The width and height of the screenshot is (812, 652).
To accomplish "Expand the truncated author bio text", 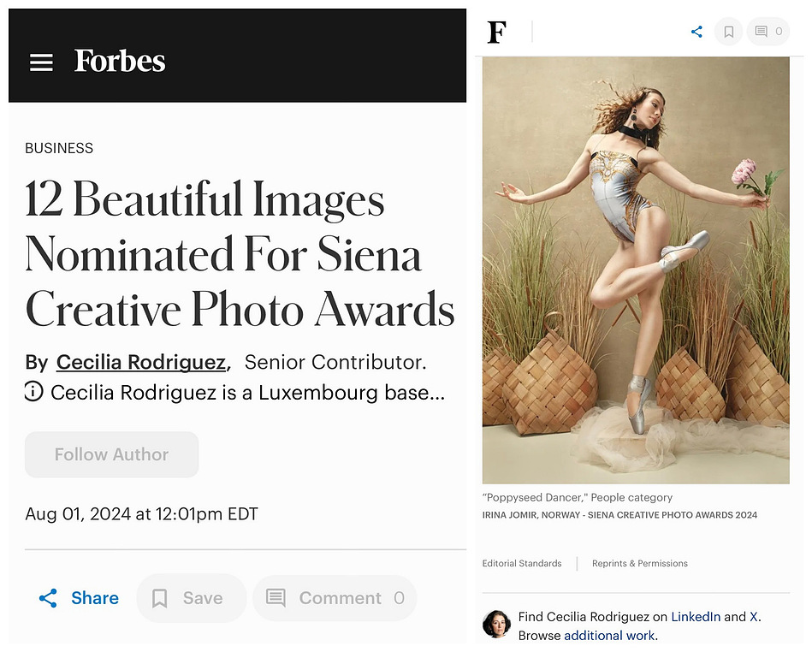I will (247, 393).
